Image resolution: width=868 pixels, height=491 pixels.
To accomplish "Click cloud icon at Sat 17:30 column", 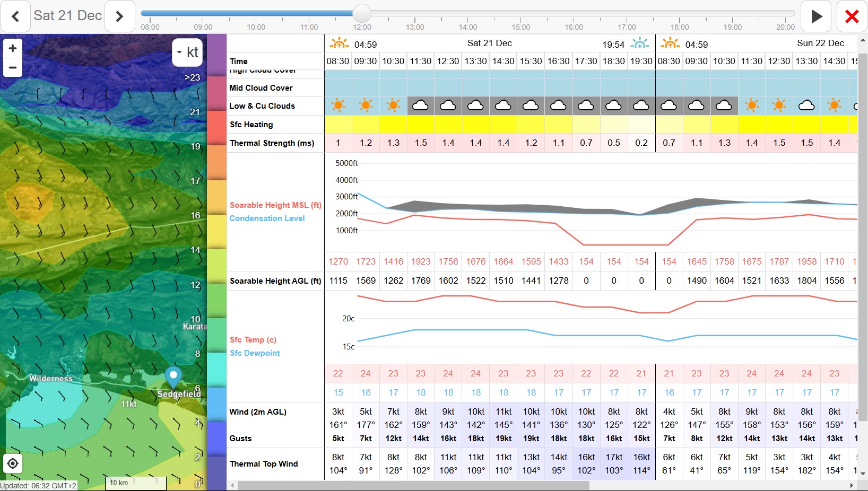I will click(x=586, y=106).
